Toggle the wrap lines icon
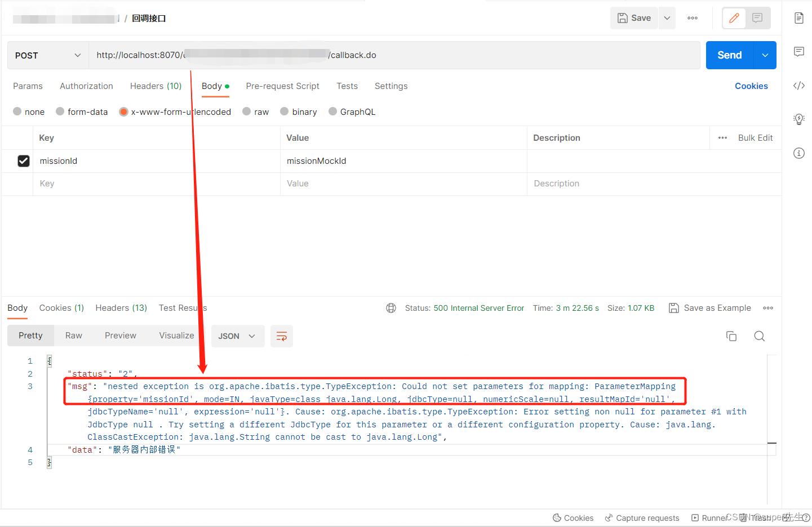The height and width of the screenshot is (527, 812). click(x=282, y=336)
